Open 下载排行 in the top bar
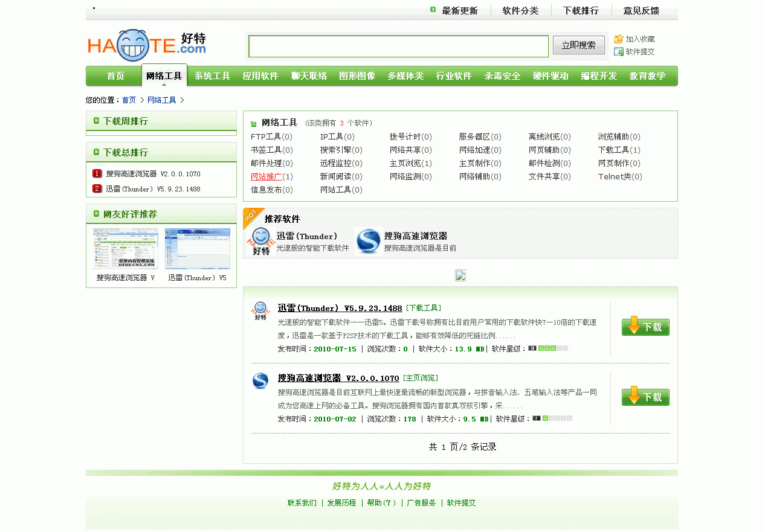Screen dimensions: 762x532 [581, 10]
